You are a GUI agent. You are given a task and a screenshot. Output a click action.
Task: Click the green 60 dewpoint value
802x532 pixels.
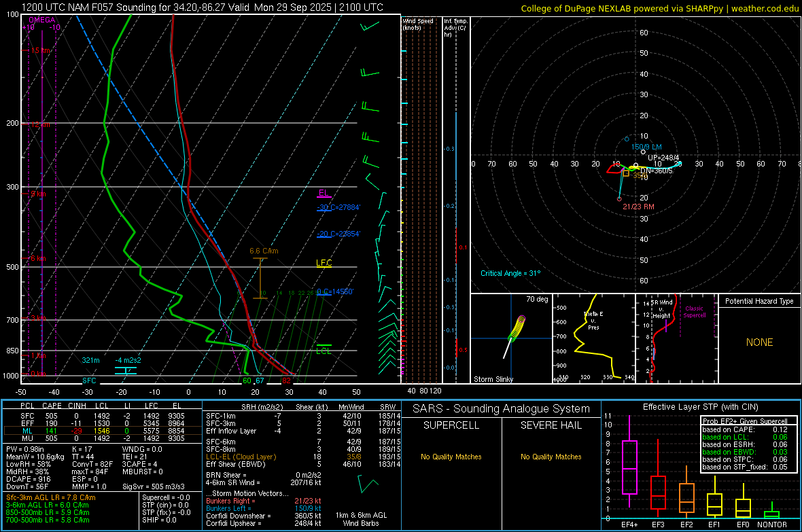click(247, 380)
